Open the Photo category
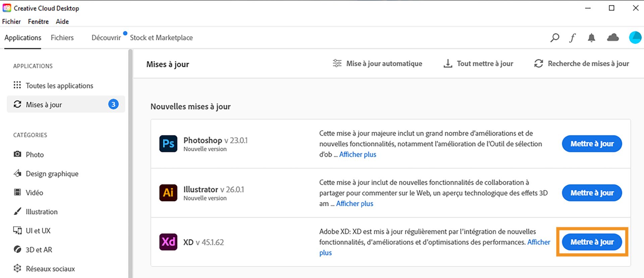Viewport: 644px width, 278px height. pos(35,154)
